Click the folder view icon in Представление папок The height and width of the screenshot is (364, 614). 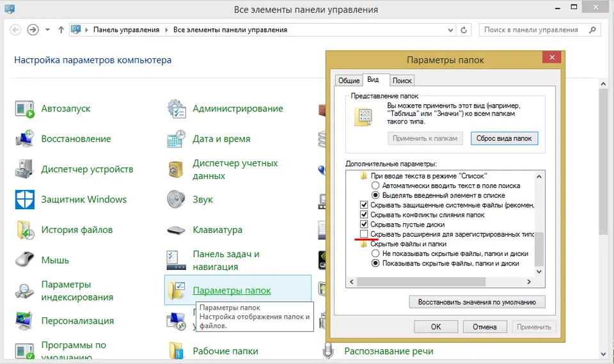(364, 117)
